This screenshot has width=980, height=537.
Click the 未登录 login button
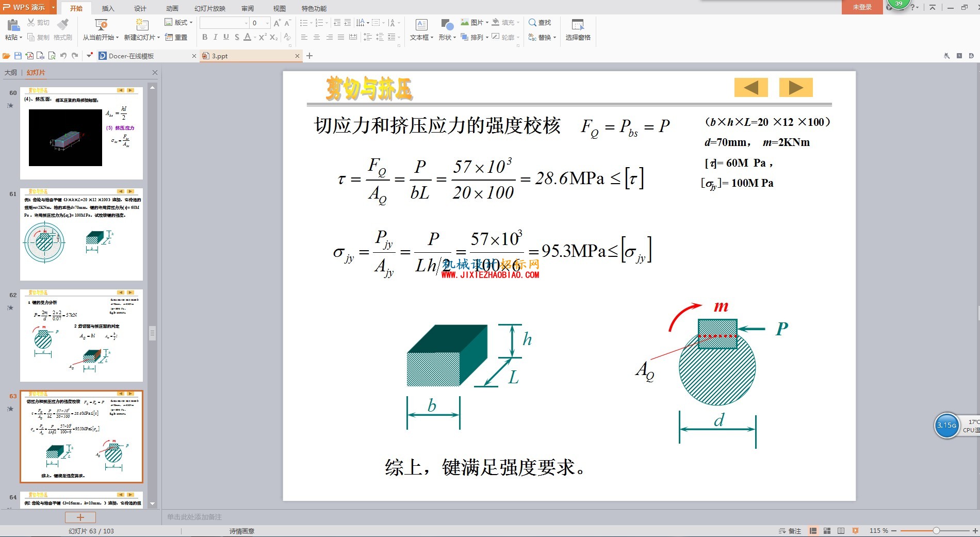[862, 7]
